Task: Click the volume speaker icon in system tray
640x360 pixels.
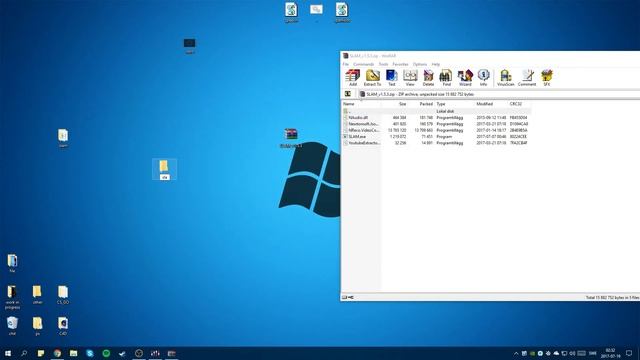Action: 572,353
